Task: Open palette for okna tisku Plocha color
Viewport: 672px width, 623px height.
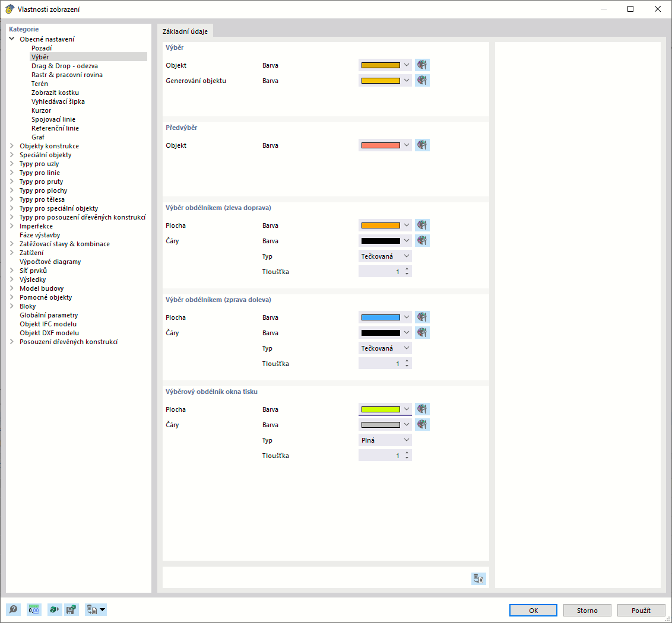Action: point(422,409)
